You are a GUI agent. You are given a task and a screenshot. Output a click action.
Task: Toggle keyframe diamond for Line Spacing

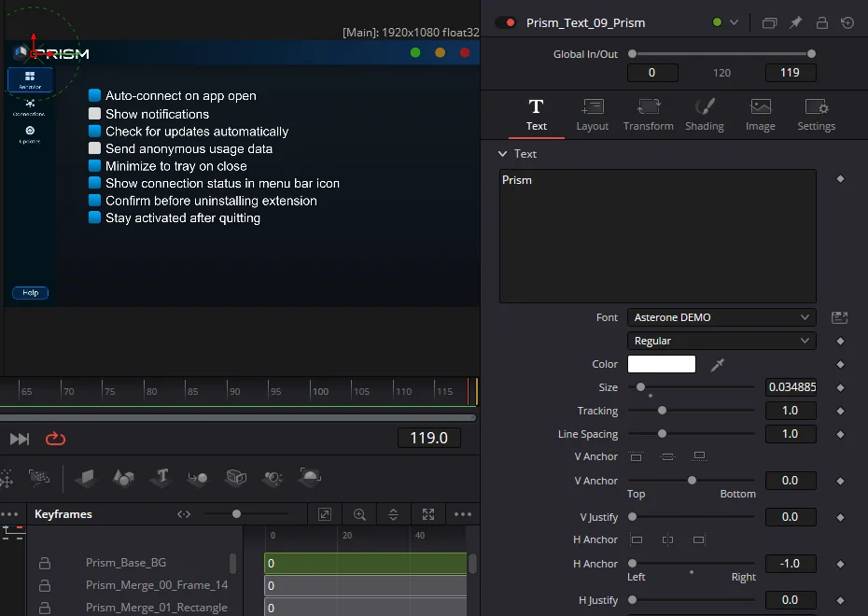840,434
